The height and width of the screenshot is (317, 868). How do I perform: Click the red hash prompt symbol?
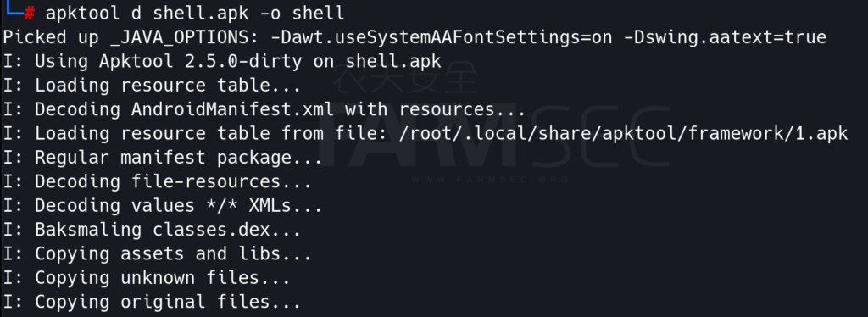point(30,12)
